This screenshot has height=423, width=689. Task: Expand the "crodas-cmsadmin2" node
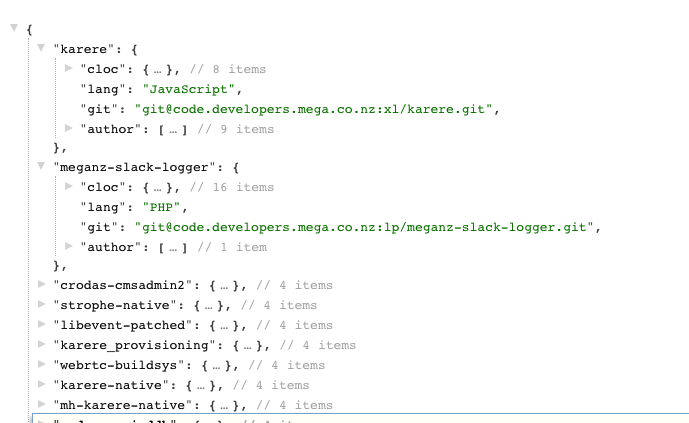pos(42,284)
